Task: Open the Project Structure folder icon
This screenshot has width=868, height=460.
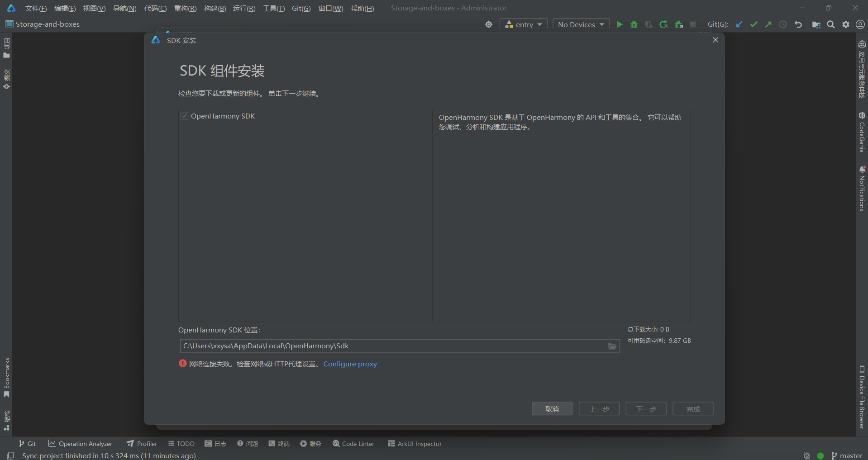Action: coord(816,24)
